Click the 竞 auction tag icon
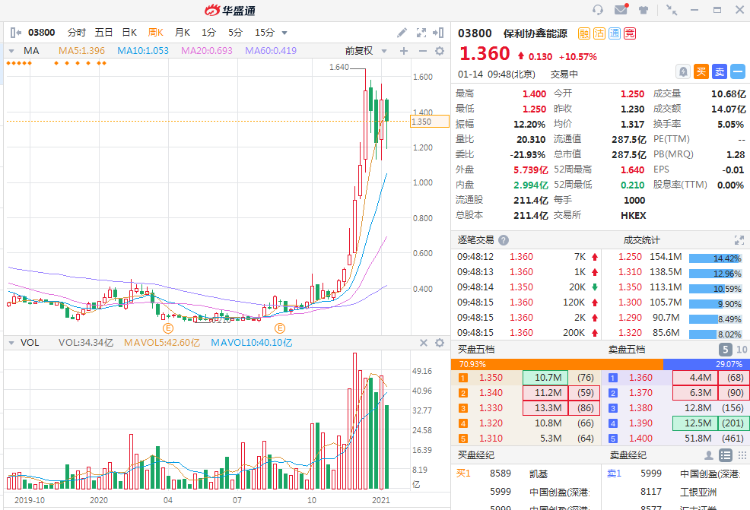The height and width of the screenshot is (510, 750). [630, 33]
